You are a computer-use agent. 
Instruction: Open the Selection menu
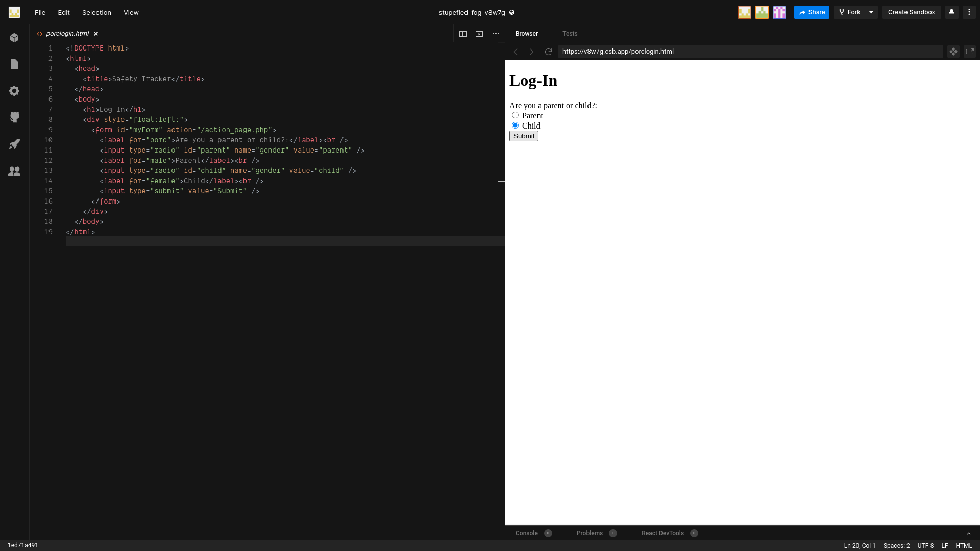96,12
